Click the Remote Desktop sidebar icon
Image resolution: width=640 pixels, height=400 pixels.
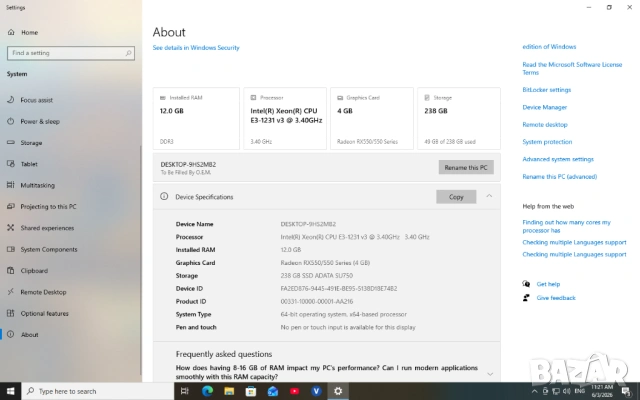point(11,291)
